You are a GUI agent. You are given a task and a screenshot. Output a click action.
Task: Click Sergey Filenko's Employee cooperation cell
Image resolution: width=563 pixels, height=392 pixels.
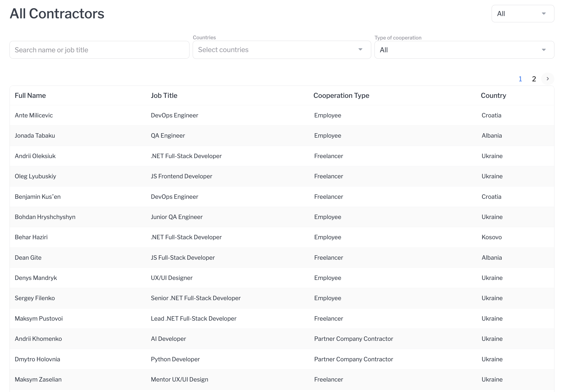coord(328,298)
